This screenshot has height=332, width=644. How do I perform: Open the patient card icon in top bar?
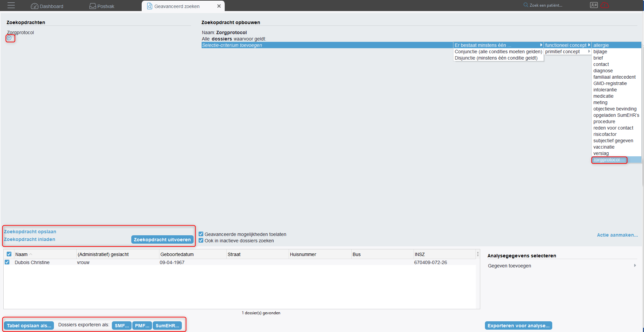[x=594, y=5]
